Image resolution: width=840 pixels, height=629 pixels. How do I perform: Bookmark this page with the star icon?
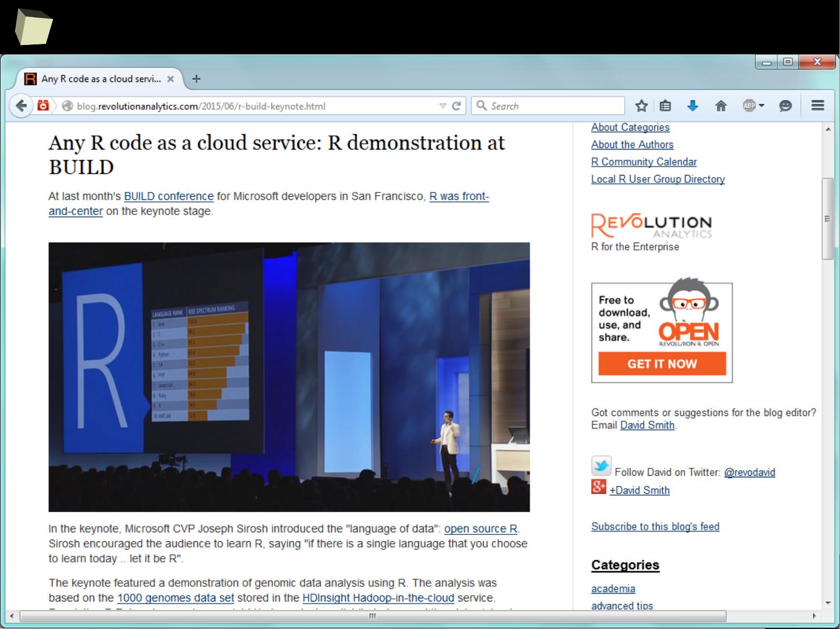click(x=641, y=106)
